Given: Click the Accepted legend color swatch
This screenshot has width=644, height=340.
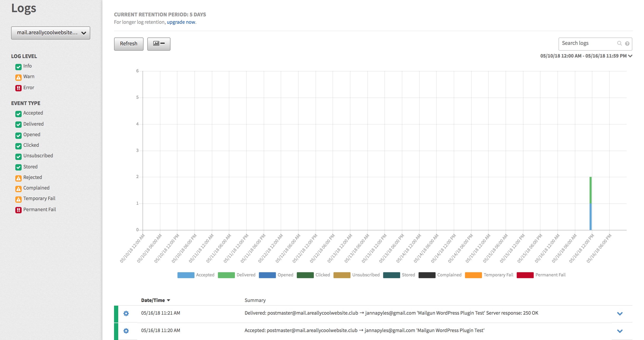Looking at the screenshot, I should [x=186, y=275].
